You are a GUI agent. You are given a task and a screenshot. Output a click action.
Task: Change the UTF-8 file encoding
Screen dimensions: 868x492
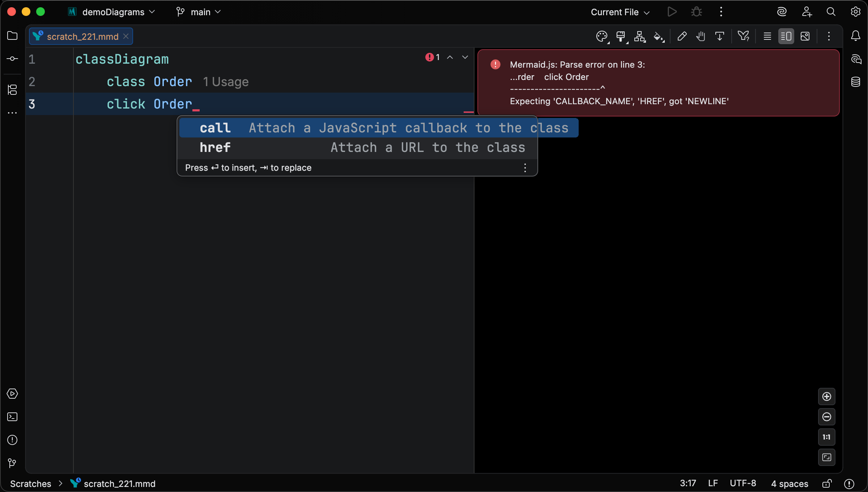pos(743,483)
